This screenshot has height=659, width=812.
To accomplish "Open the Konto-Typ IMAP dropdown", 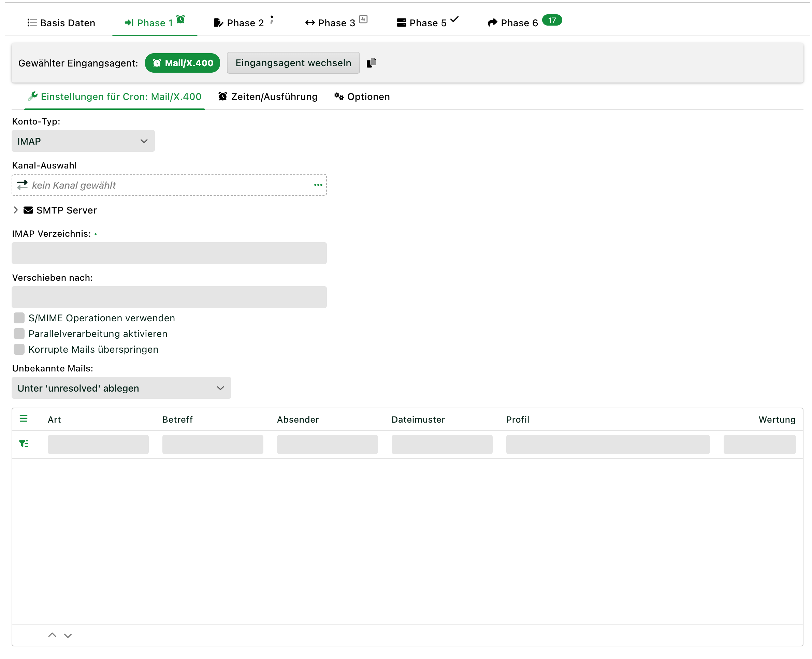I will [x=83, y=141].
